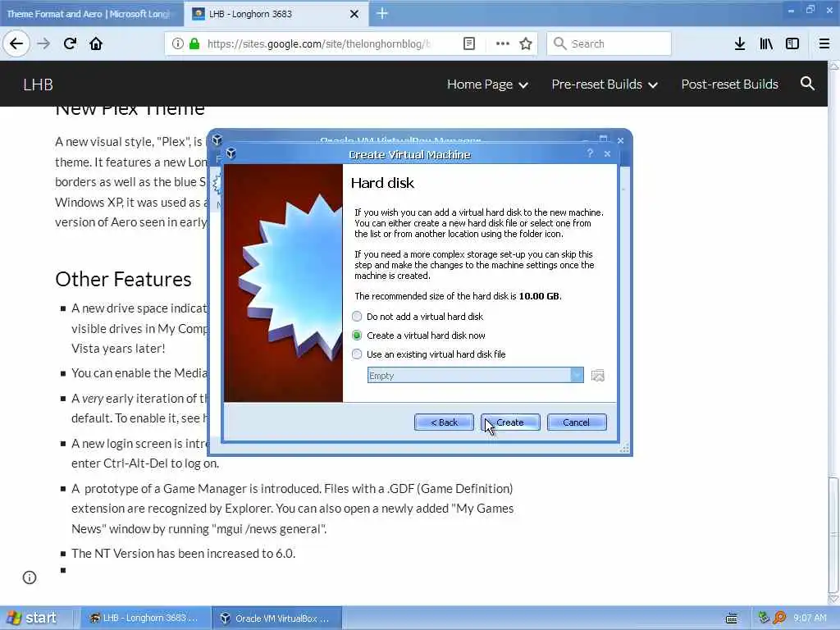Open the library icon in Firefox toolbar

coord(766,43)
